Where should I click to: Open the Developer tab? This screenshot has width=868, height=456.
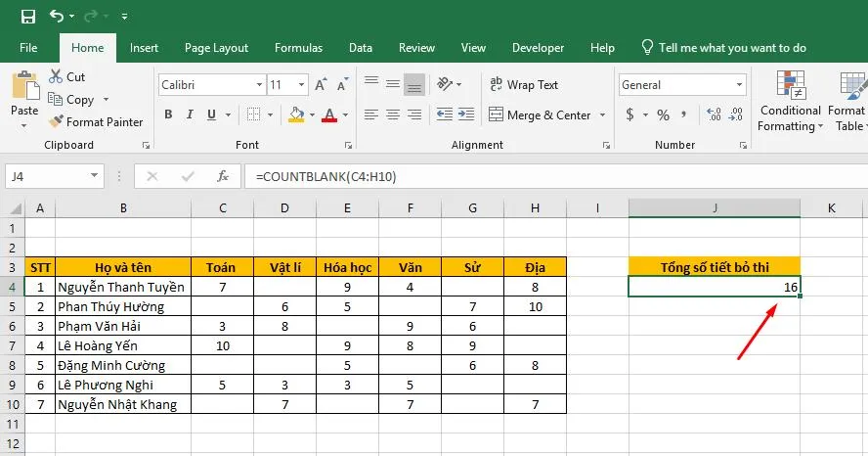538,48
